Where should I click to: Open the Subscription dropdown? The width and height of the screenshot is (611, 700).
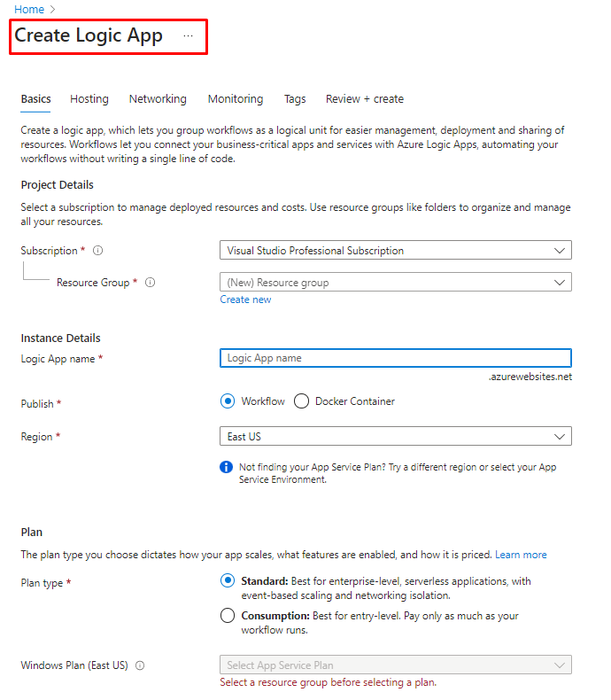(x=395, y=251)
